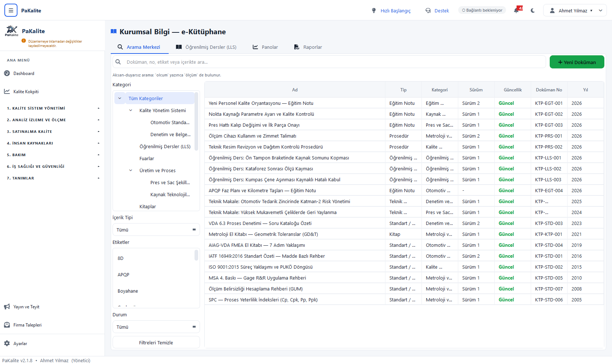Click the Firma Talepleri icon
Image resolution: width=612 pixels, height=364 pixels.
click(x=7, y=325)
